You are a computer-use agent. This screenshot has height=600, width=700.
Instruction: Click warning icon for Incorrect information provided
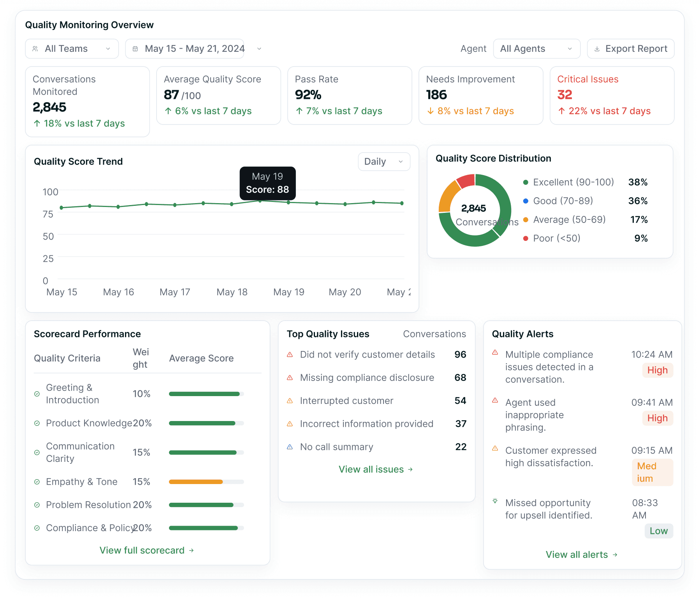(x=290, y=424)
